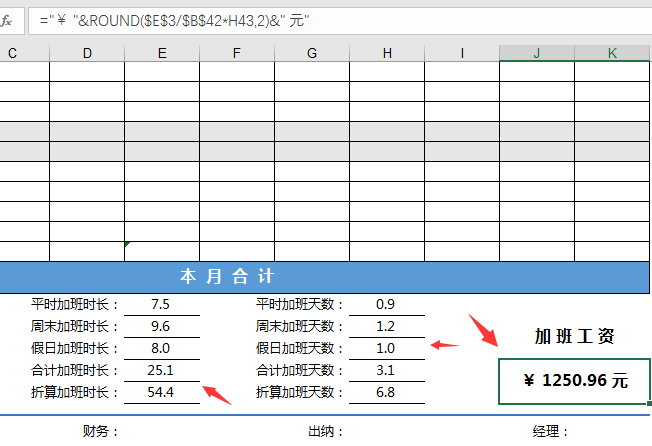Select column F header
The height and width of the screenshot is (446, 652).
tap(237, 53)
